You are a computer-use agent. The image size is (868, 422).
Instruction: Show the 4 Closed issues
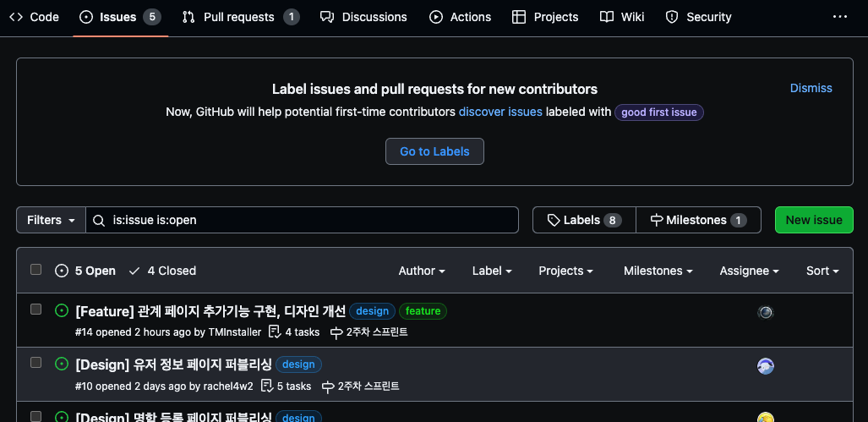162,271
